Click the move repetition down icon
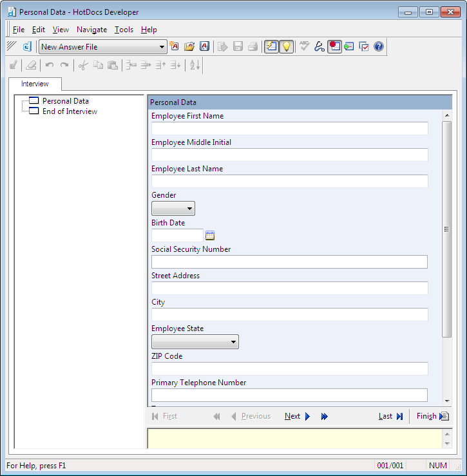 175,65
